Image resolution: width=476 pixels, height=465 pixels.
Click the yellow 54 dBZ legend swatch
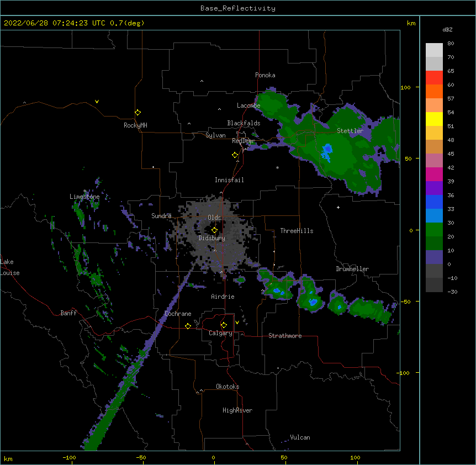coord(434,119)
